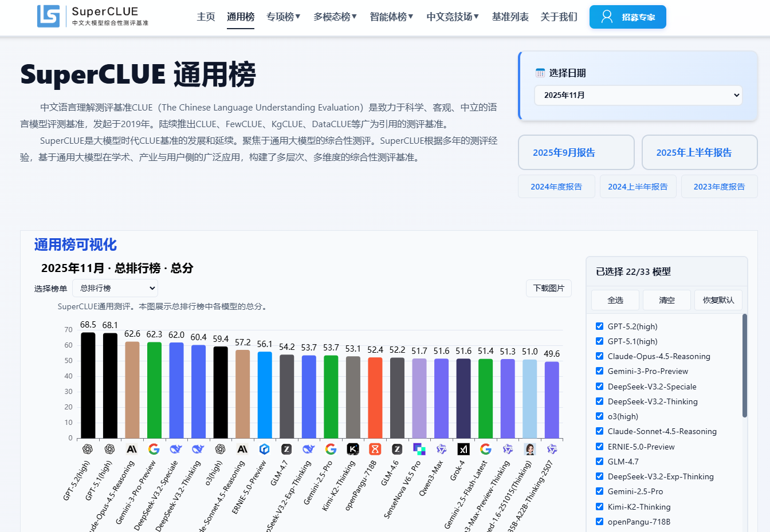Click the ERNIE-5.0-Preview model icon
Image resolution: width=770 pixels, height=532 pixels.
pyautogui.click(x=264, y=450)
